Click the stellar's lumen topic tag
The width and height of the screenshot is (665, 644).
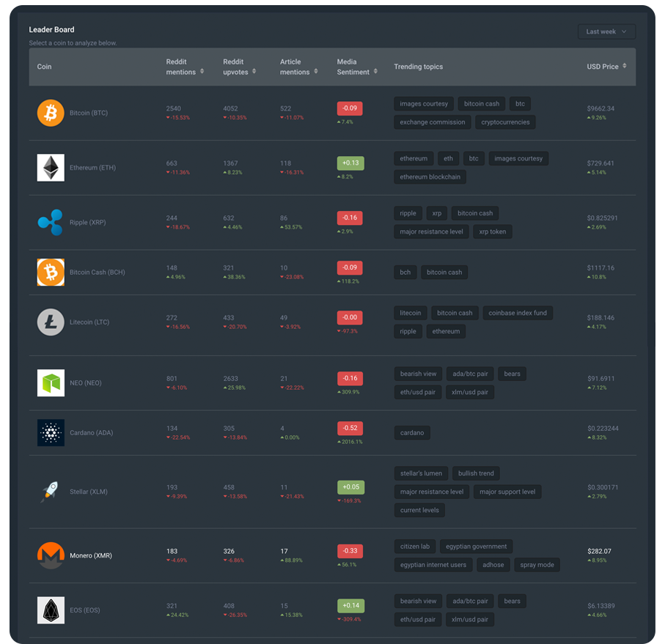click(421, 473)
